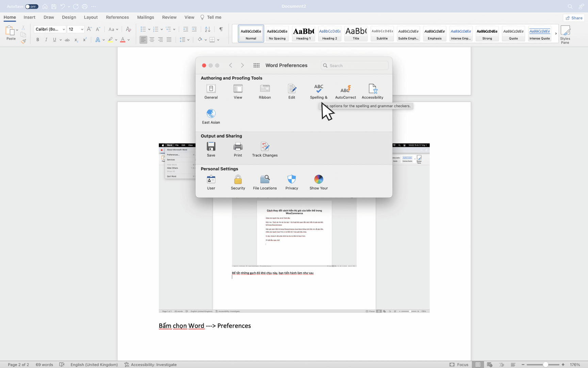Open font size dropdown
588x368 pixels.
[x=82, y=29]
